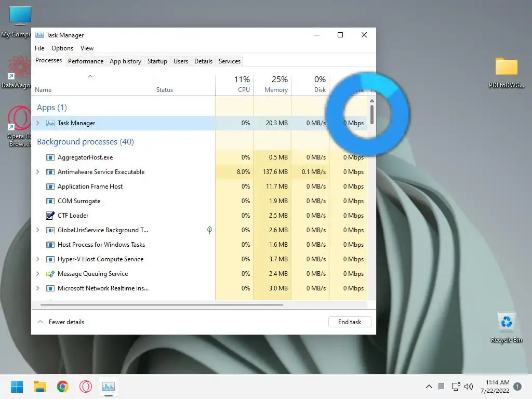The height and width of the screenshot is (399, 532).
Task: Sort by the Status column header
Action: (184, 85)
